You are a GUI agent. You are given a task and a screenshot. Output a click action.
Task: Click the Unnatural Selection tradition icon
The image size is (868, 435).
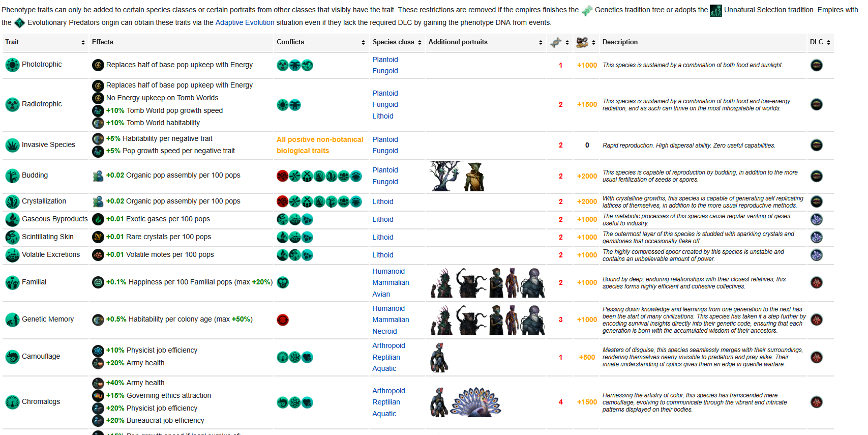pos(715,10)
